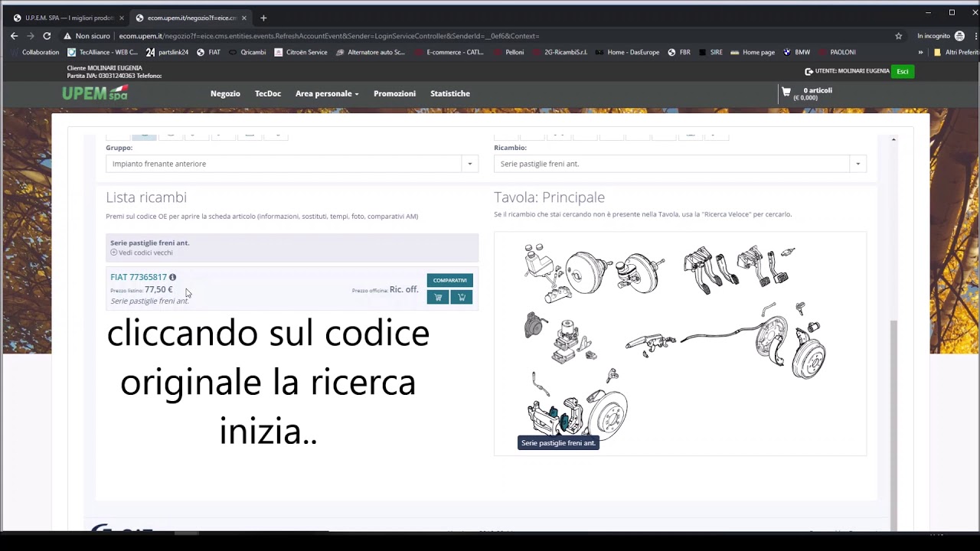
Task: Expand bookmarks overflow chevron
Action: pos(920,52)
